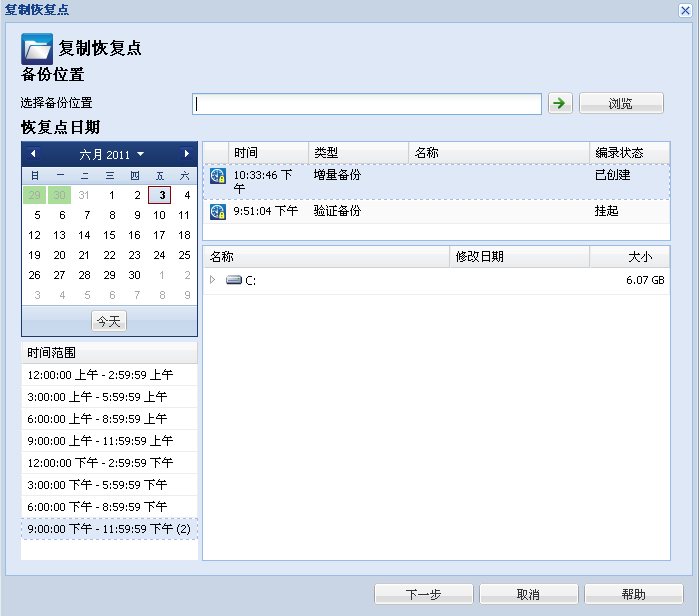Screen dimensions: 699x616
Task: Select time range 6:00:00 下午 - 8:59:59 下午
Action: coord(109,506)
